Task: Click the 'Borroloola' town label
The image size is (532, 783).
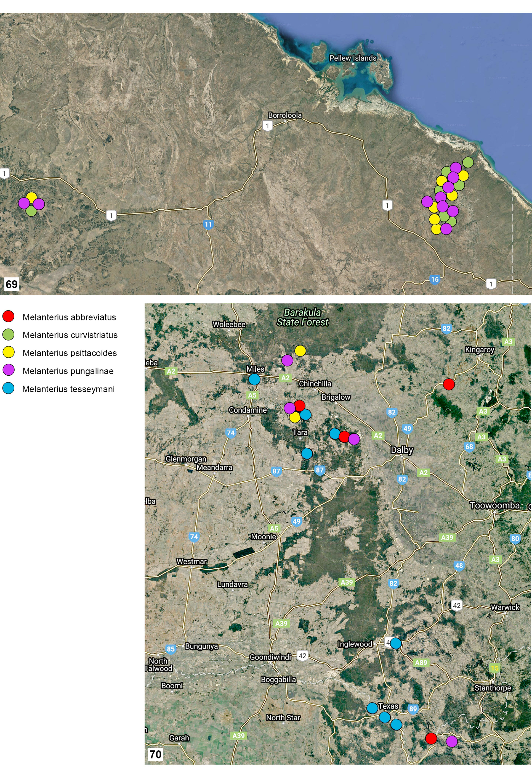Action: pos(285,115)
